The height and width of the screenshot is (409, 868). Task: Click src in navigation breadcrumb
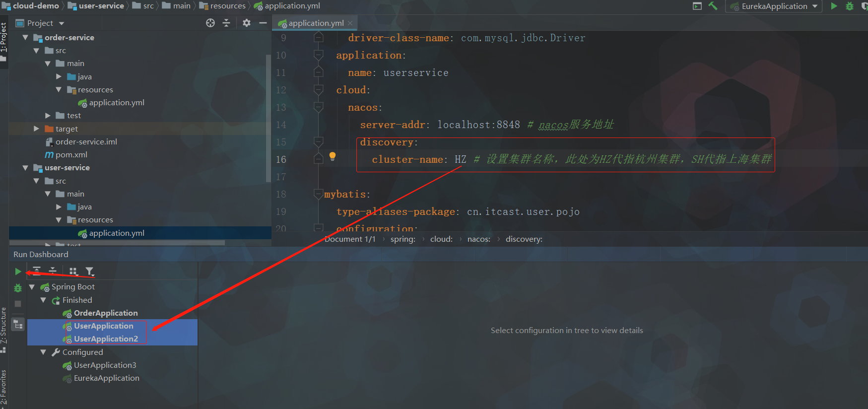[148, 5]
